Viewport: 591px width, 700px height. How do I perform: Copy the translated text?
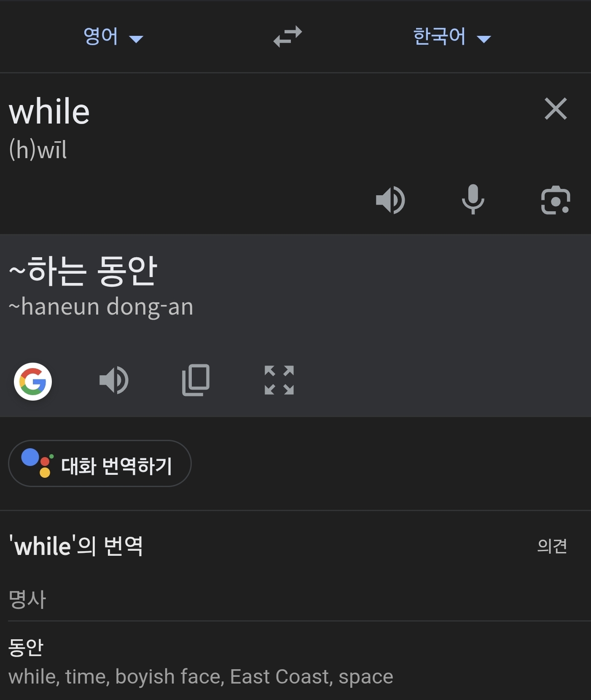pos(196,380)
